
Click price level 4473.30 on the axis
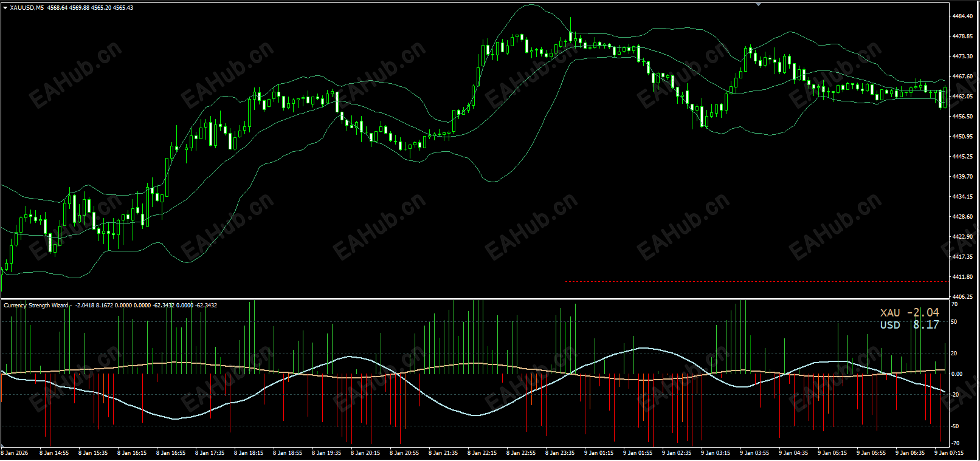point(962,56)
